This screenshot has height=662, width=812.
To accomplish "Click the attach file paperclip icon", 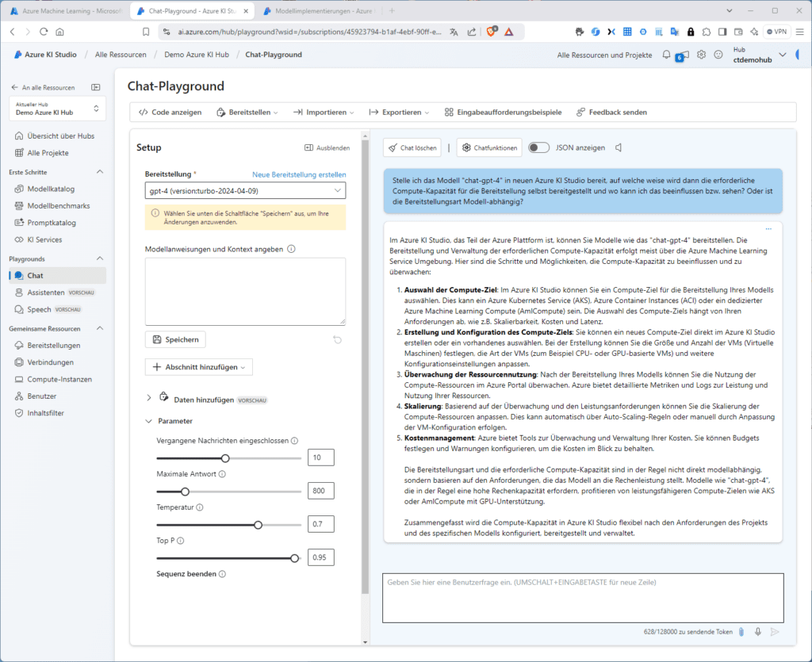I will tap(741, 631).
